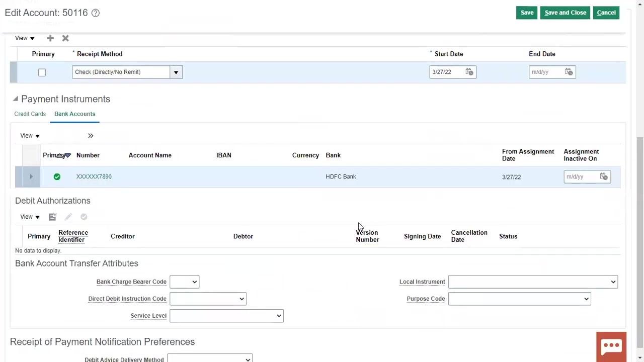644x362 pixels.
Task: Click the Debtor column header
Action: pyautogui.click(x=243, y=236)
